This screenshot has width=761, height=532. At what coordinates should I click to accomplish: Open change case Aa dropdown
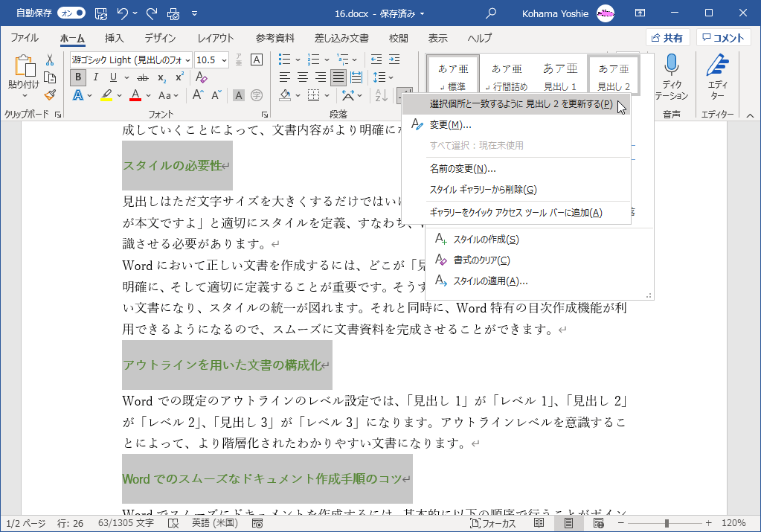tap(168, 95)
